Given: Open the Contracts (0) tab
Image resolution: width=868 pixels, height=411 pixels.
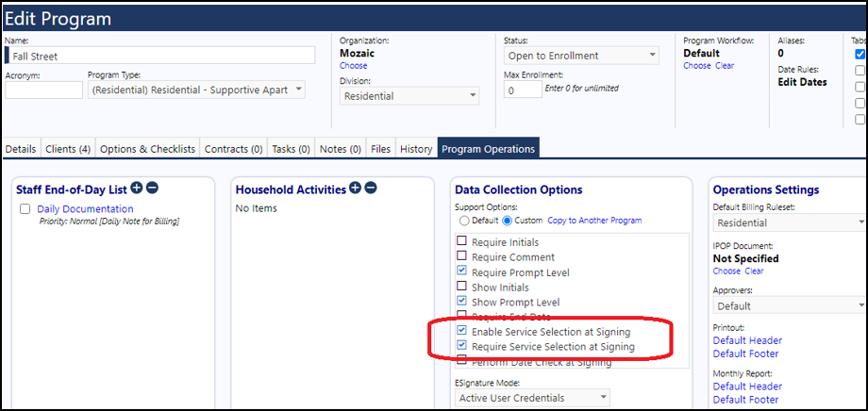Looking at the screenshot, I should [234, 149].
